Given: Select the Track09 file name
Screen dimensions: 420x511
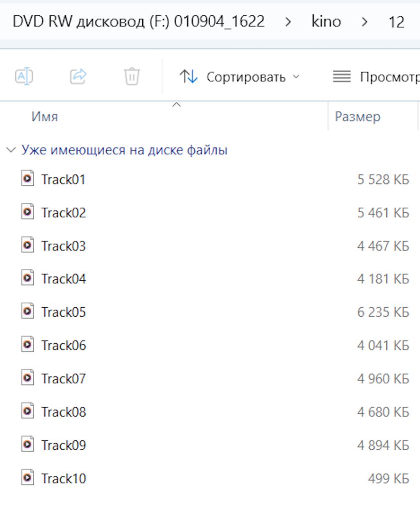Looking at the screenshot, I should pyautogui.click(x=63, y=445).
